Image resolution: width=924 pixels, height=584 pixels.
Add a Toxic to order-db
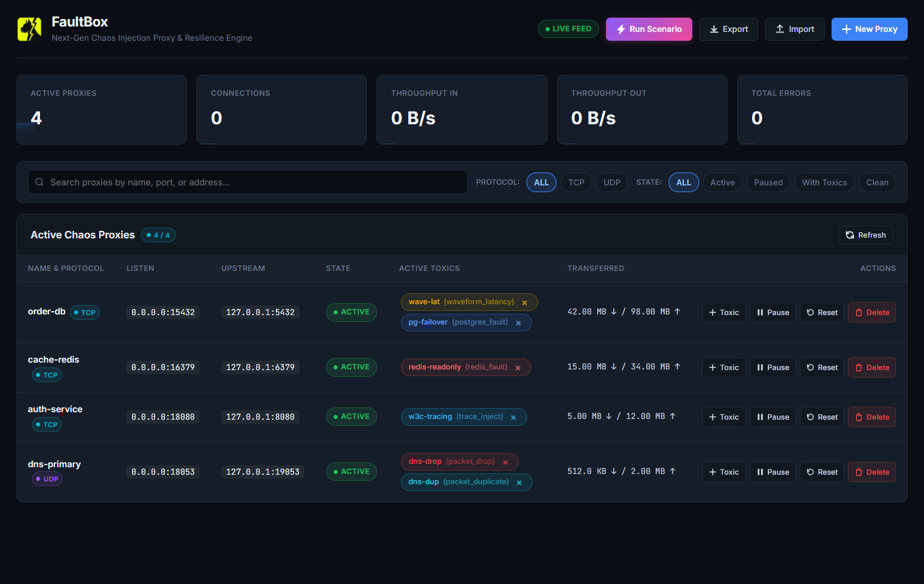[724, 312]
